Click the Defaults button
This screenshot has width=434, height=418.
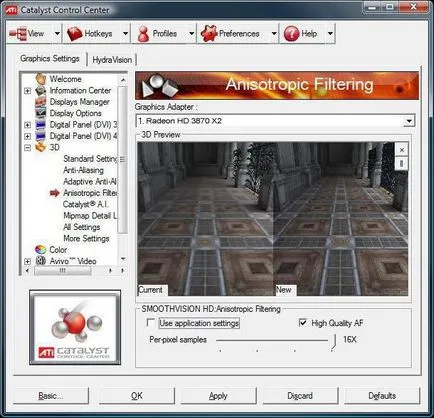tap(382, 396)
